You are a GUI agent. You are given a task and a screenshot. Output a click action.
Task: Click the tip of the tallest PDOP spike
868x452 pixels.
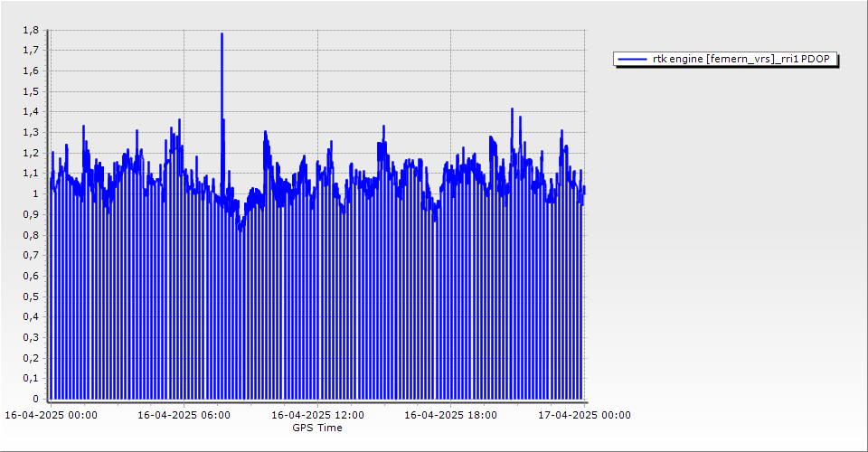coord(222,34)
